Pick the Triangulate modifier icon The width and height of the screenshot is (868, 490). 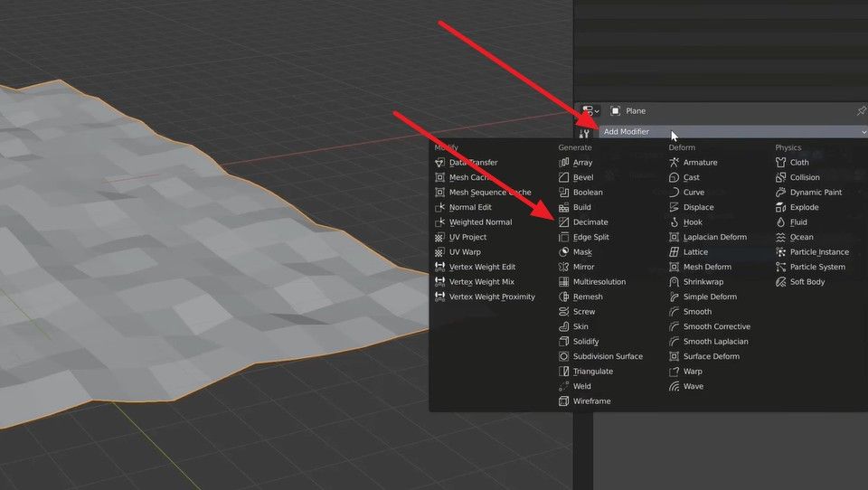tap(563, 372)
